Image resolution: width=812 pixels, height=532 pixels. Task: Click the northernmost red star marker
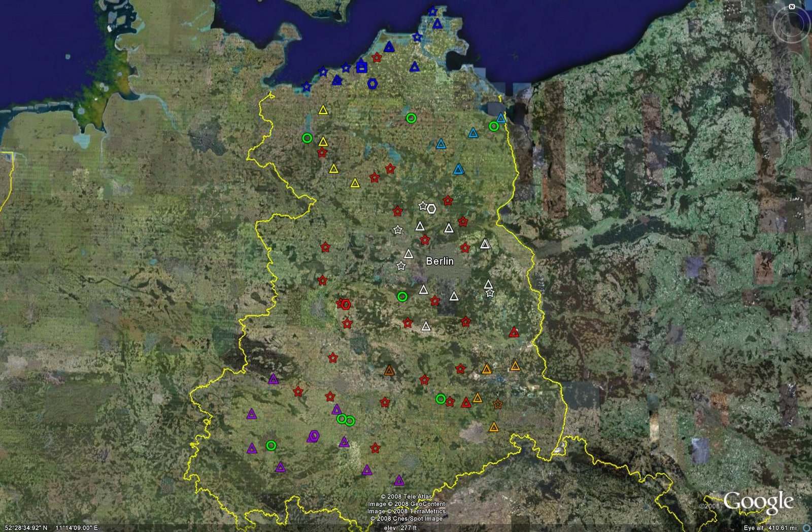377,58
